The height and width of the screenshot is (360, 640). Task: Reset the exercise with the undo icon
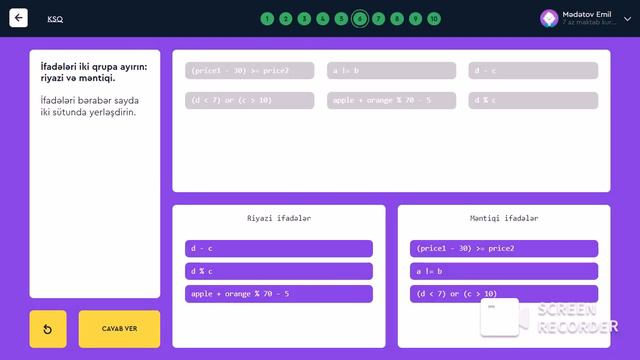[48, 329]
